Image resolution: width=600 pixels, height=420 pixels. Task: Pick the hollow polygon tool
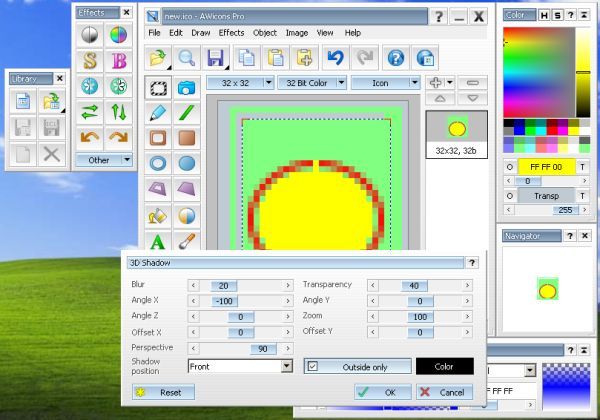(x=158, y=189)
